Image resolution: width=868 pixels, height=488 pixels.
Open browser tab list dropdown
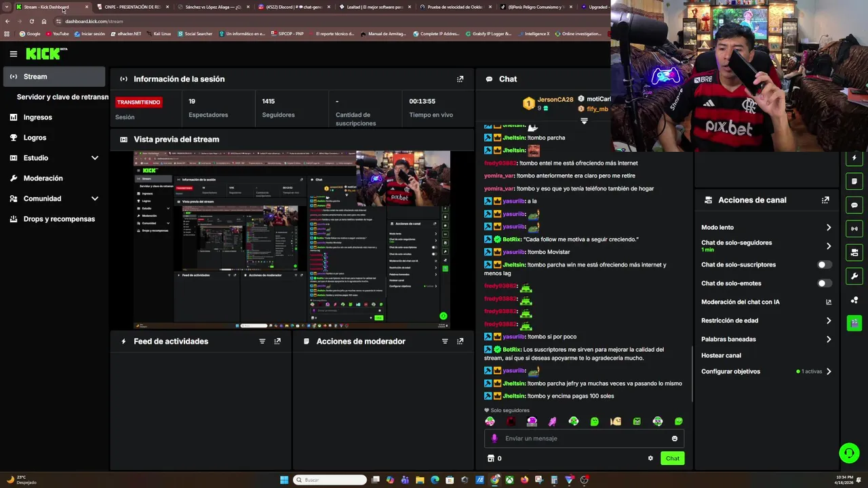6,7
